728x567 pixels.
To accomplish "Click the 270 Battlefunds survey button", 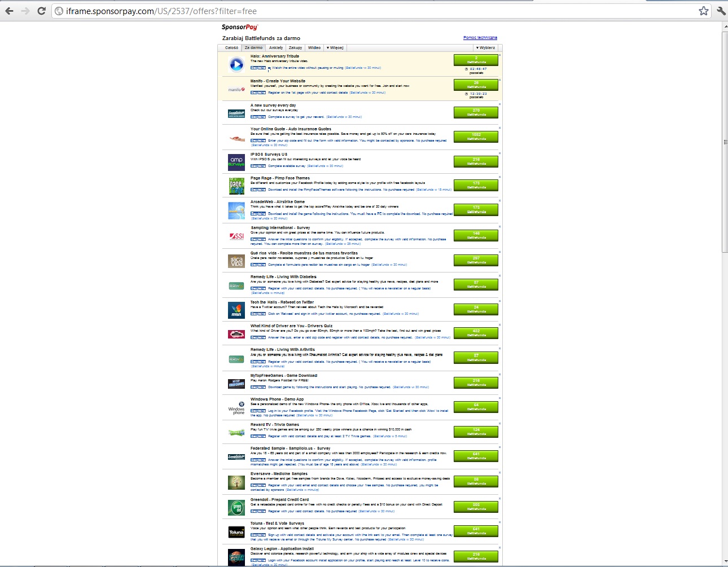I will tap(476, 112).
